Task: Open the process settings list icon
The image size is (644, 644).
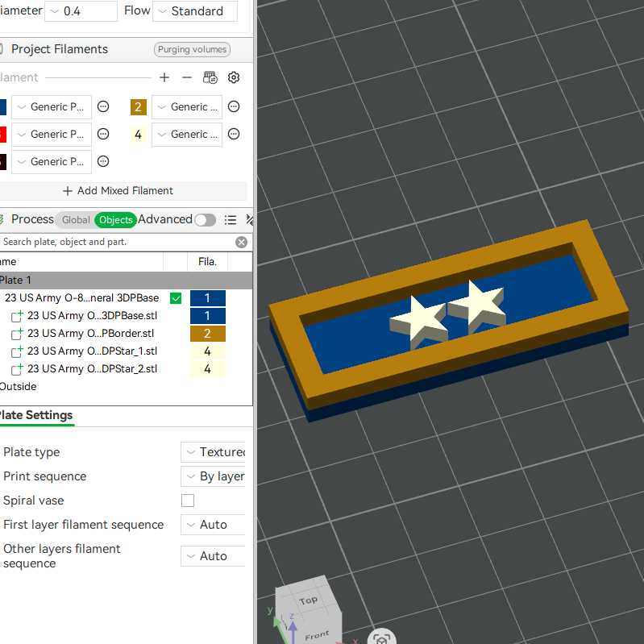Action: (x=231, y=220)
